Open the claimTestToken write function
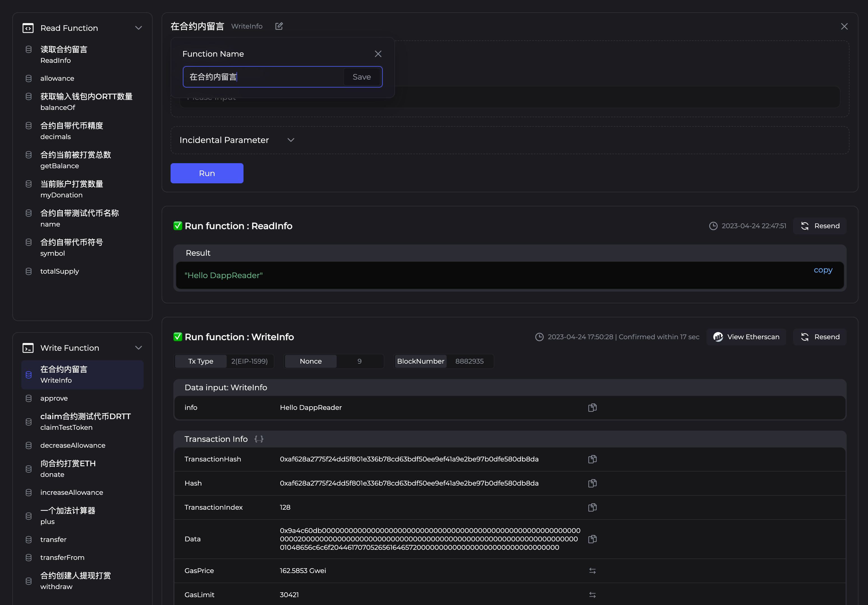Image resolution: width=868 pixels, height=605 pixels. point(86,421)
